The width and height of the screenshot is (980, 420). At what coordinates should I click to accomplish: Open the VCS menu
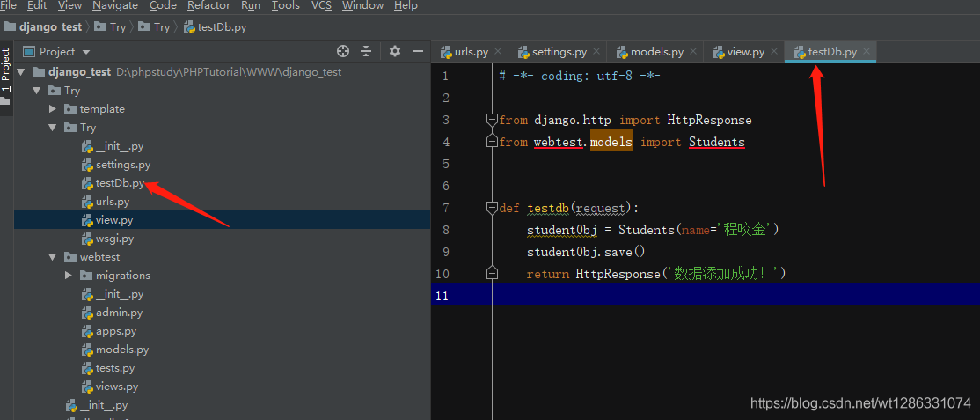[321, 5]
